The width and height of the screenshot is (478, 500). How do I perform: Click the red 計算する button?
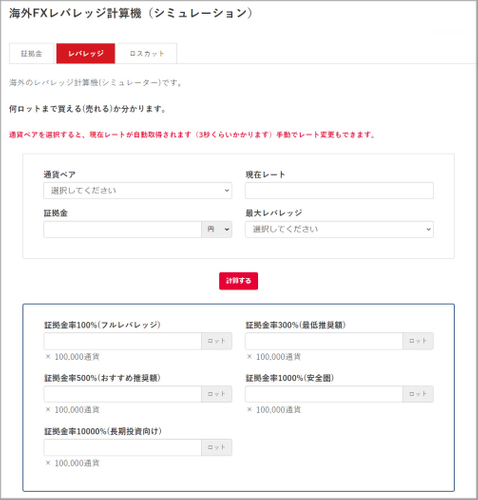[x=238, y=281]
